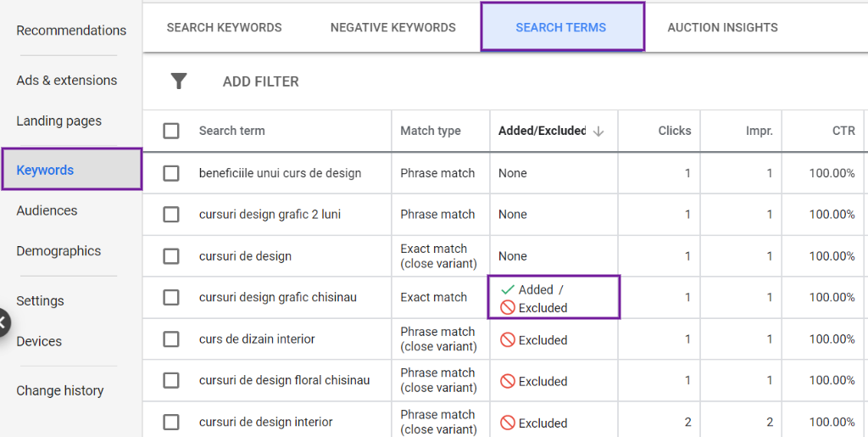Click the search term cursuri de design
Viewport: 868px width, 437px height.
pyautogui.click(x=245, y=256)
